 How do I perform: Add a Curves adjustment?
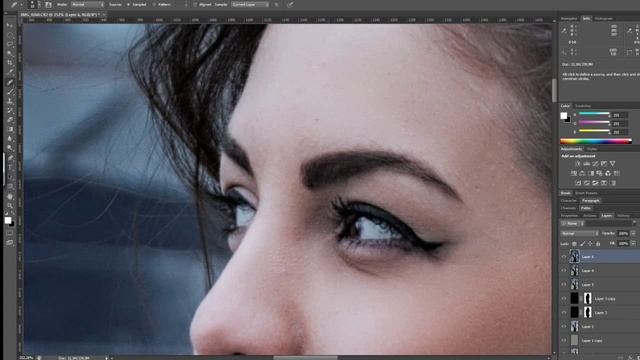point(595,164)
